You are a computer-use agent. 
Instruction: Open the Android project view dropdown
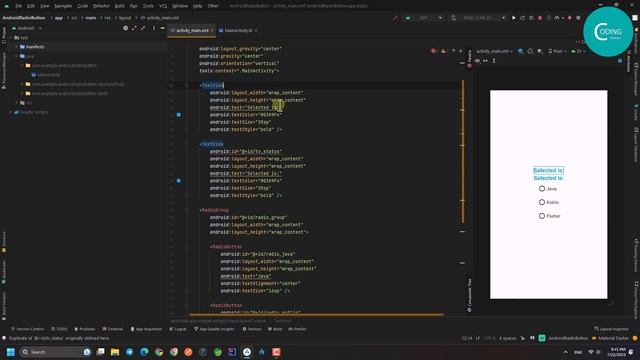27,28
